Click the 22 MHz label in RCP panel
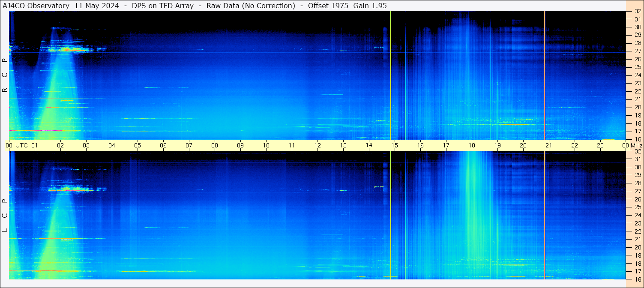This screenshot has width=644, height=288. (637, 91)
